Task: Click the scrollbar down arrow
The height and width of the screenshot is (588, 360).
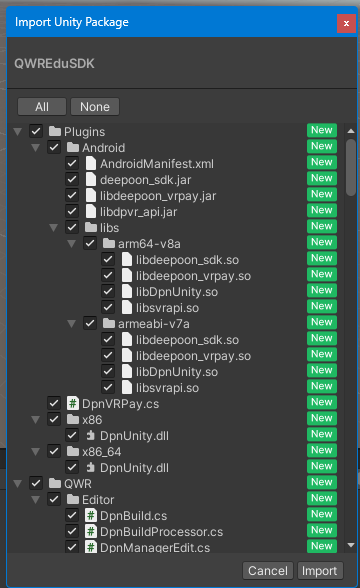Action: click(x=351, y=545)
